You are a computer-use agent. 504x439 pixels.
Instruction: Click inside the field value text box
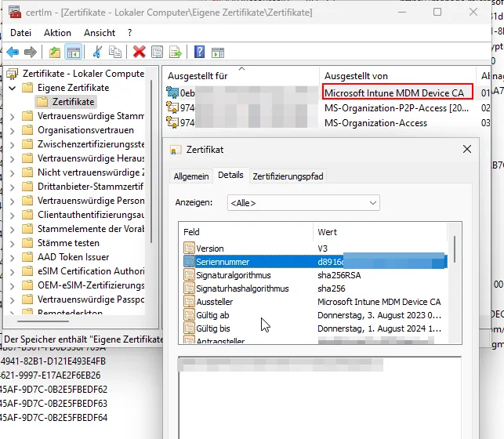[320, 397]
